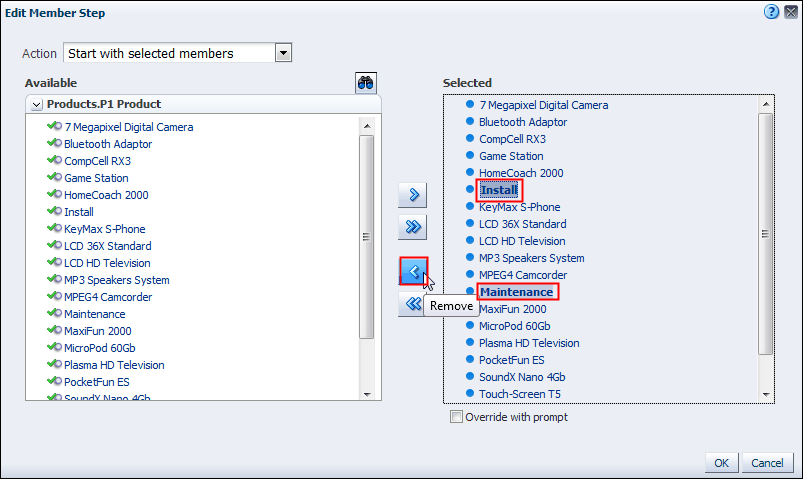
Task: Open the help question mark icon
Action: pyautogui.click(x=771, y=12)
